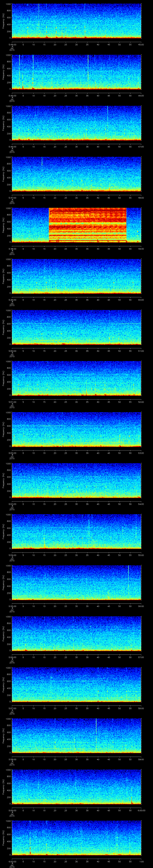Click the spectrogram panel starting at 5:53:00
Viewport: 153px width, 868px height.
(x=76, y=480)
